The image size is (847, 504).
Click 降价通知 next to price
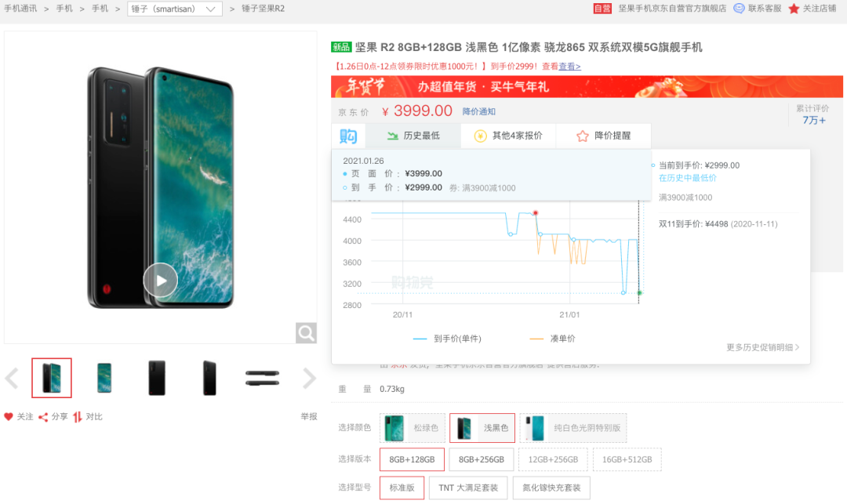pyautogui.click(x=478, y=112)
